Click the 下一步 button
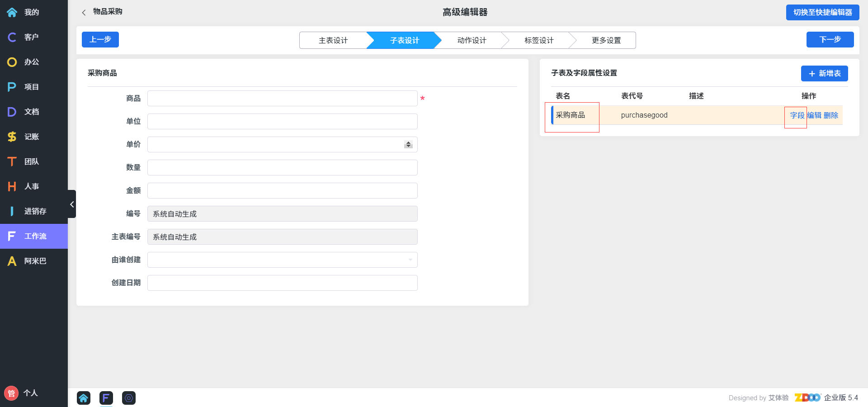Screen dimensions: 868x407 [x=830, y=39]
